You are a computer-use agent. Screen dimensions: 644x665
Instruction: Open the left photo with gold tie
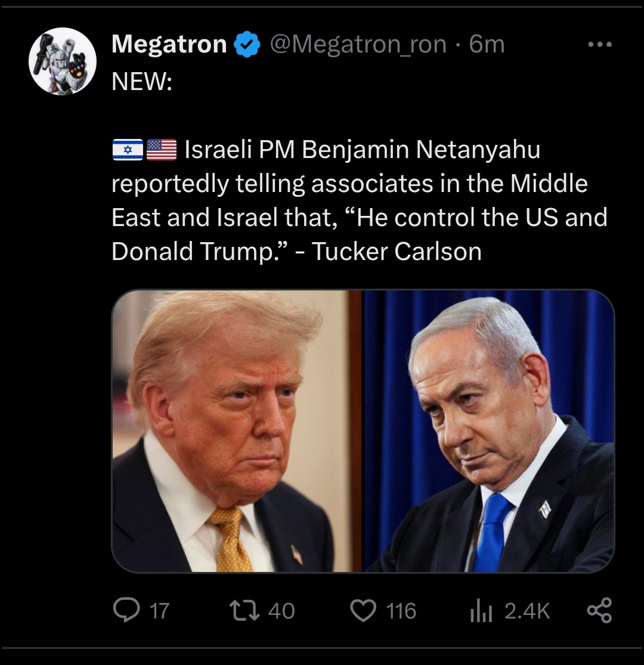[237, 431]
